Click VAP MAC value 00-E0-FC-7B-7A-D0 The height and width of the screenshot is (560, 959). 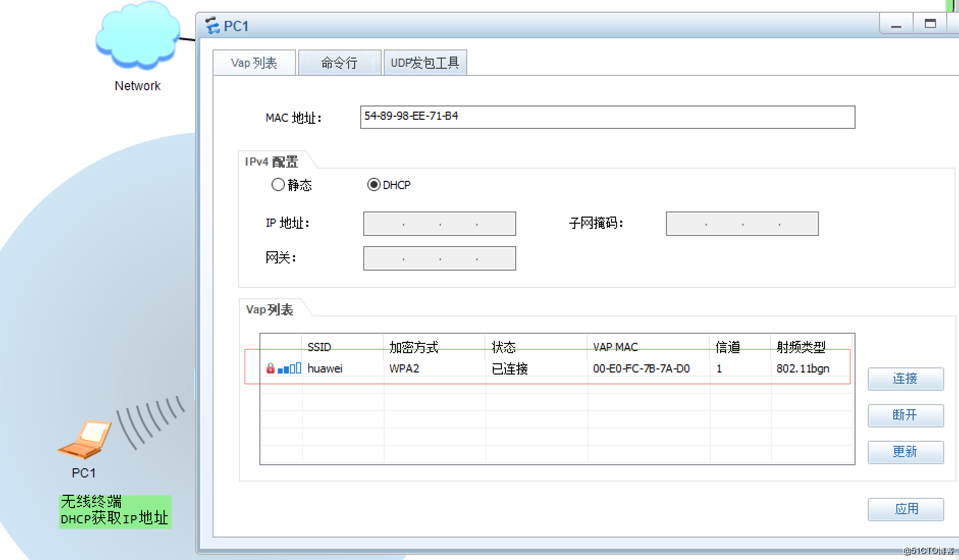click(641, 368)
